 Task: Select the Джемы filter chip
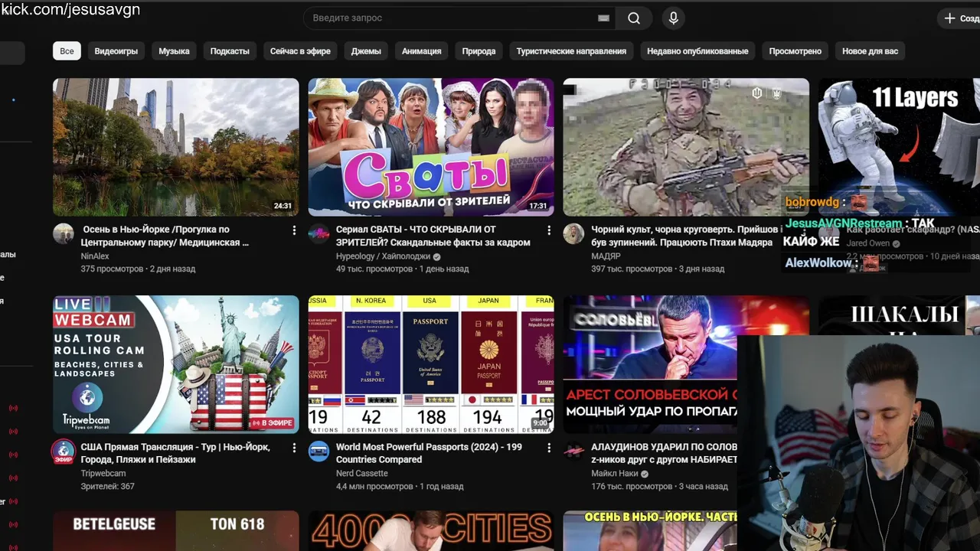click(x=366, y=51)
